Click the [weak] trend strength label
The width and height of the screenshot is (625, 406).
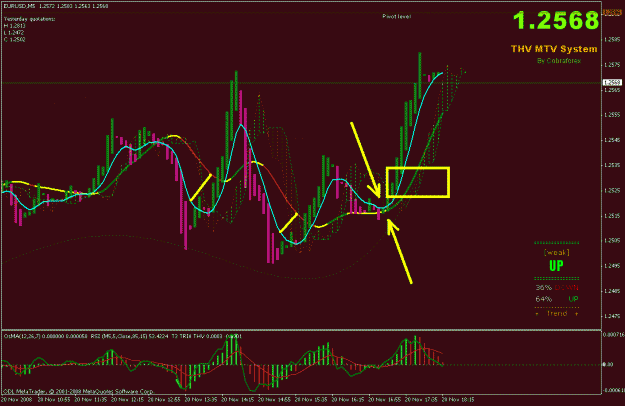(556, 253)
